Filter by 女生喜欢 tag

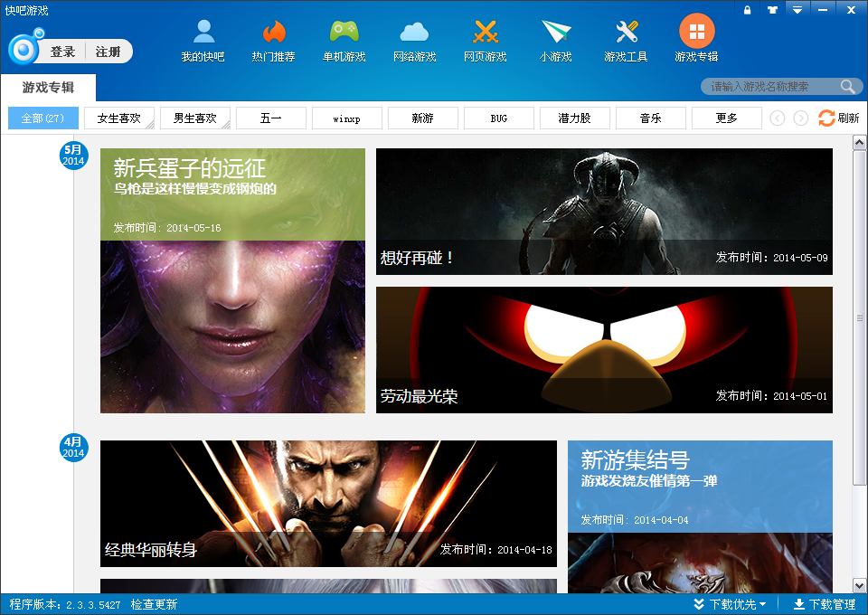tap(119, 118)
